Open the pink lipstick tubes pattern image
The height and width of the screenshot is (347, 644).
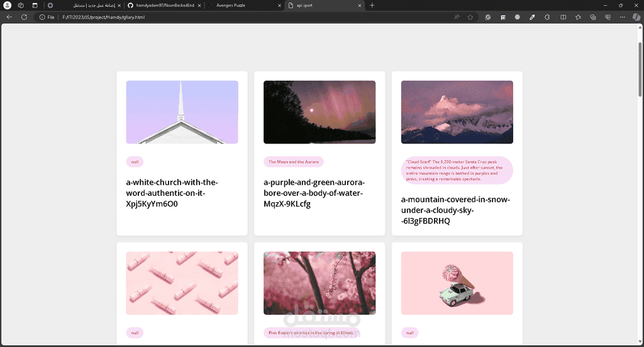(182, 283)
